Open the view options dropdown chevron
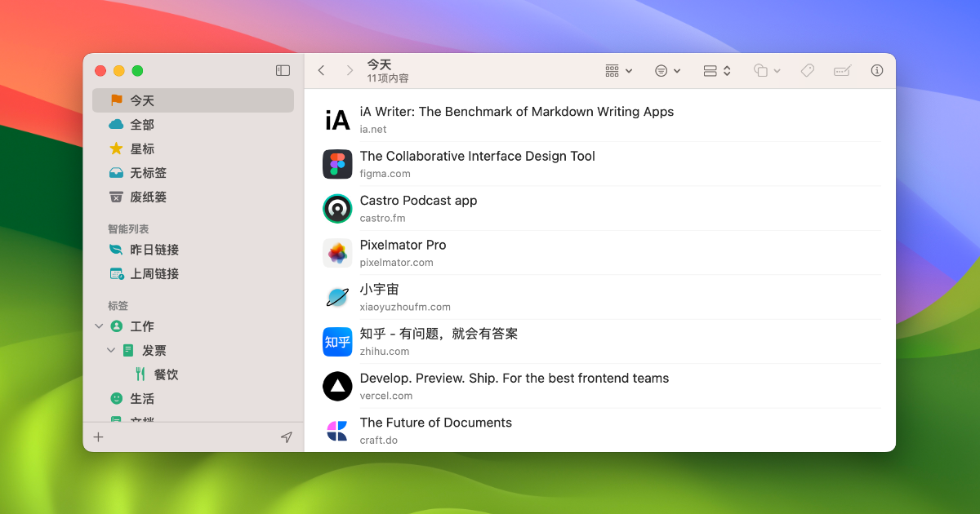980x514 pixels. coord(629,70)
